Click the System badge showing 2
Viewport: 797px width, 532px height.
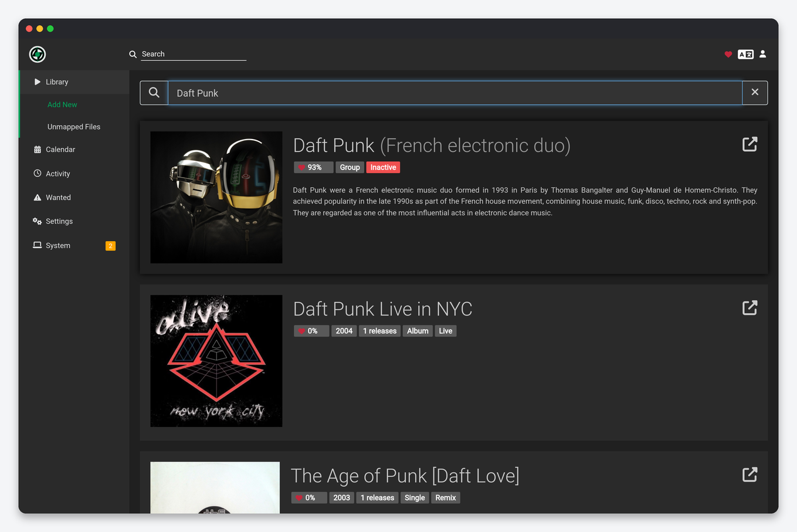click(x=110, y=246)
